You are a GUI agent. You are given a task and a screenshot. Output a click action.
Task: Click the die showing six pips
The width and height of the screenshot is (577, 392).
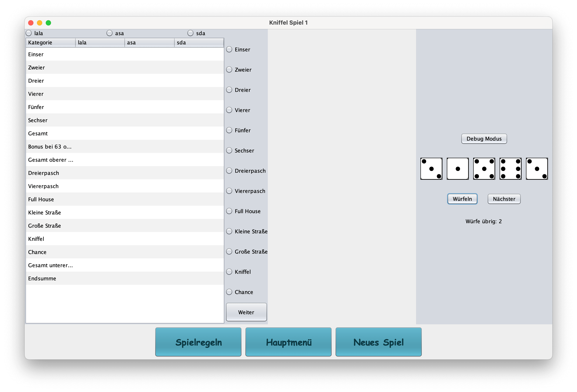point(510,169)
